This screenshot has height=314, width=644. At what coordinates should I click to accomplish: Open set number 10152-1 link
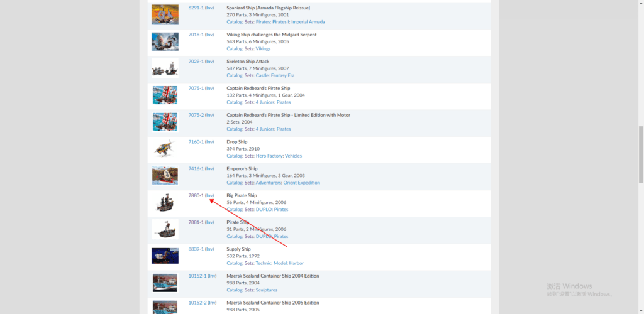click(x=197, y=276)
